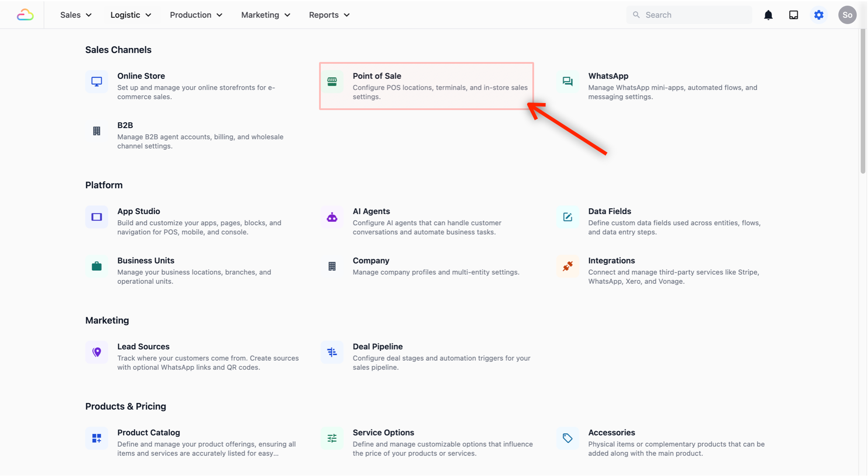868x476 pixels.
Task: Open the Product Catalog settings
Action: pos(149,433)
